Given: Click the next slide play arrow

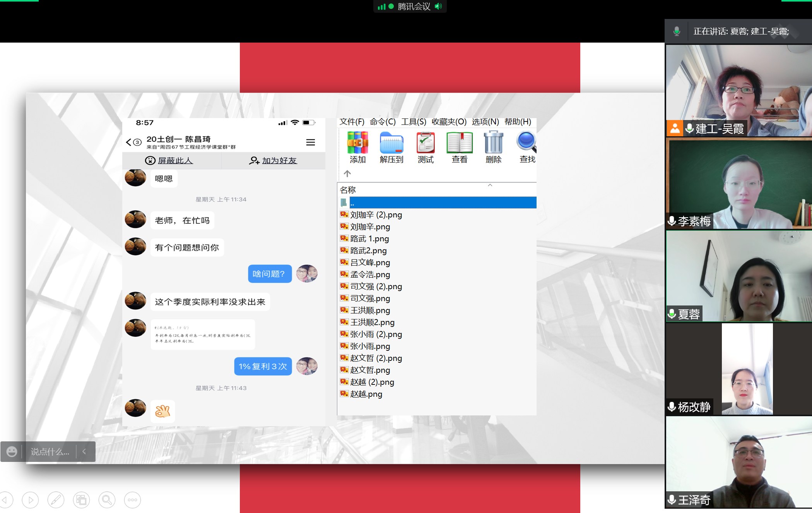Looking at the screenshot, I should click(x=30, y=500).
